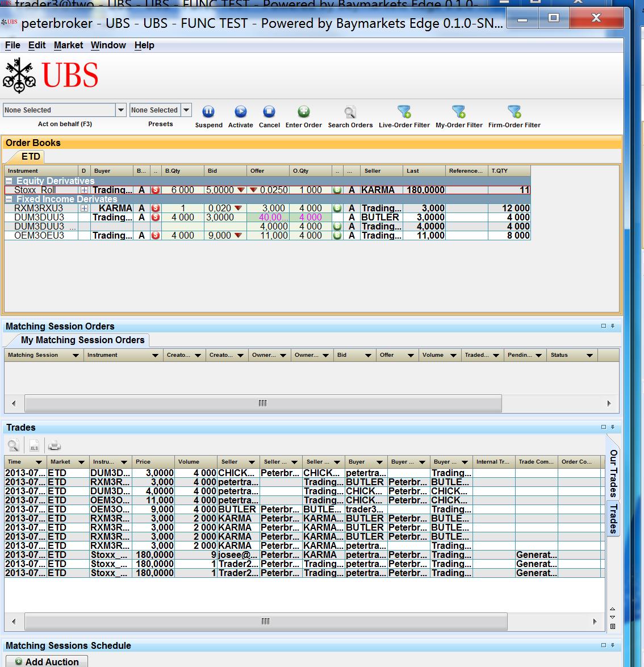
Task: Open the Search Orders tool
Action: [x=350, y=112]
